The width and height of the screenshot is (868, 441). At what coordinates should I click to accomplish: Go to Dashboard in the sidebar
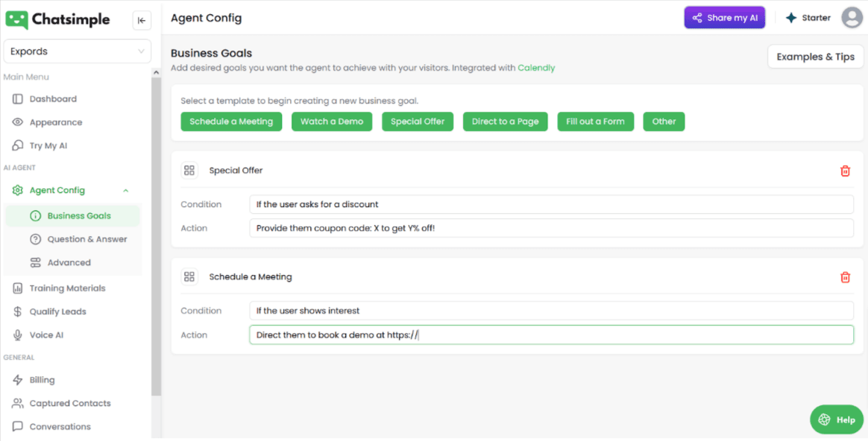pyautogui.click(x=52, y=99)
